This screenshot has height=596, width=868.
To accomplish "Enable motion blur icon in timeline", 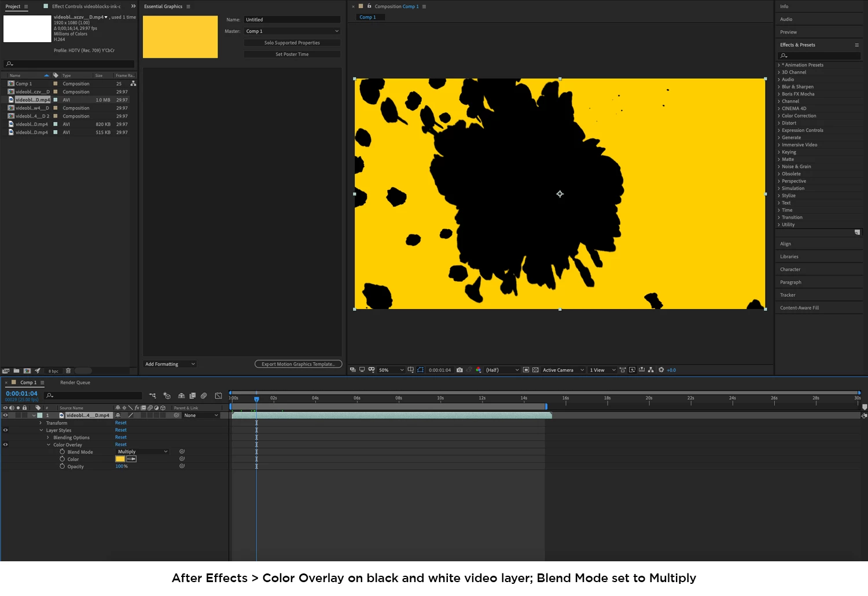I will point(204,396).
